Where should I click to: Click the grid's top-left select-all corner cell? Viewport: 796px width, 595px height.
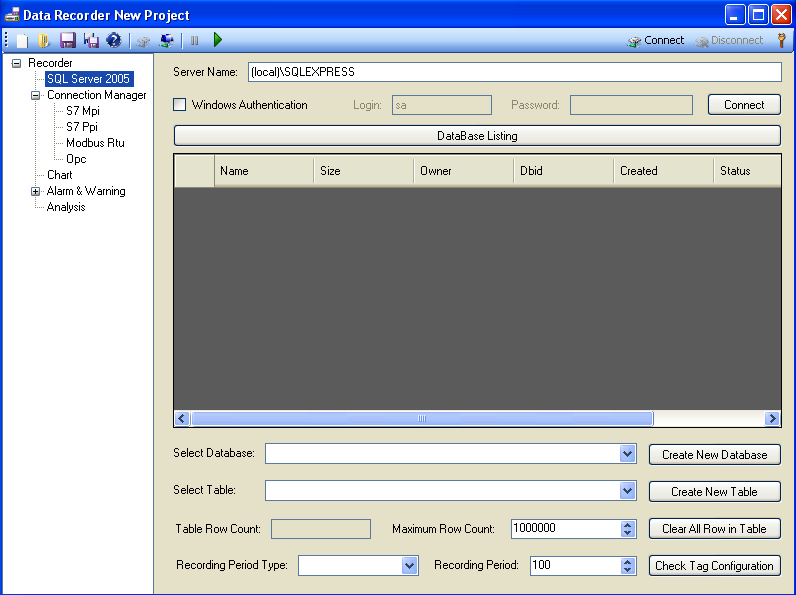click(194, 171)
